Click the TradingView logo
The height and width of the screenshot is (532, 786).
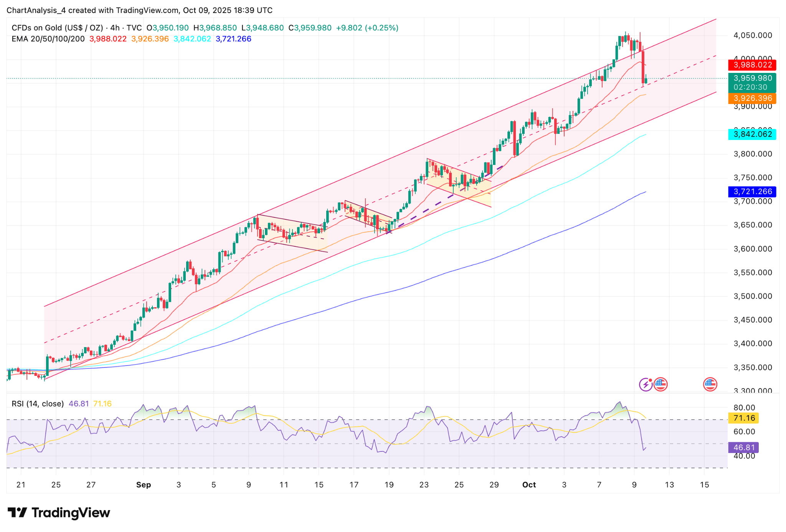pyautogui.click(x=58, y=513)
